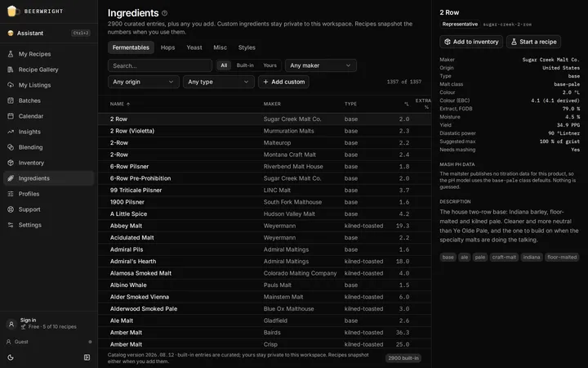Click the floor-malted tag
Screen dimensions: 588x368
562,258
